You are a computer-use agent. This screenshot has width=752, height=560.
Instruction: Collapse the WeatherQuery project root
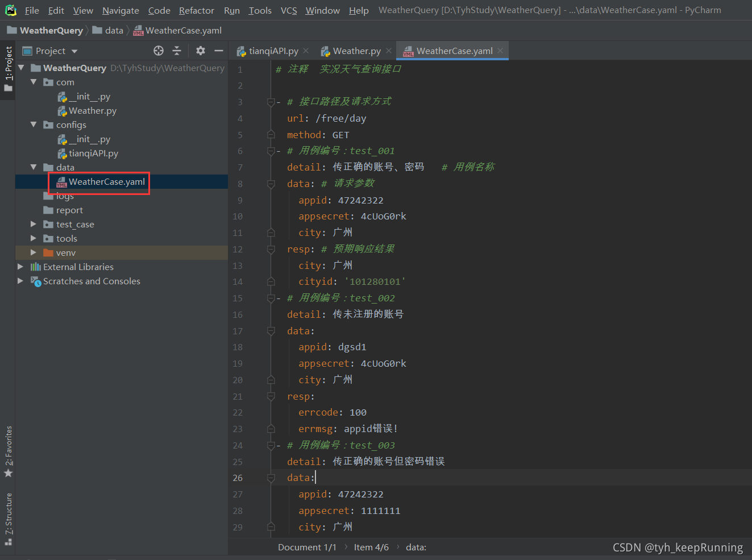[x=22, y=68]
